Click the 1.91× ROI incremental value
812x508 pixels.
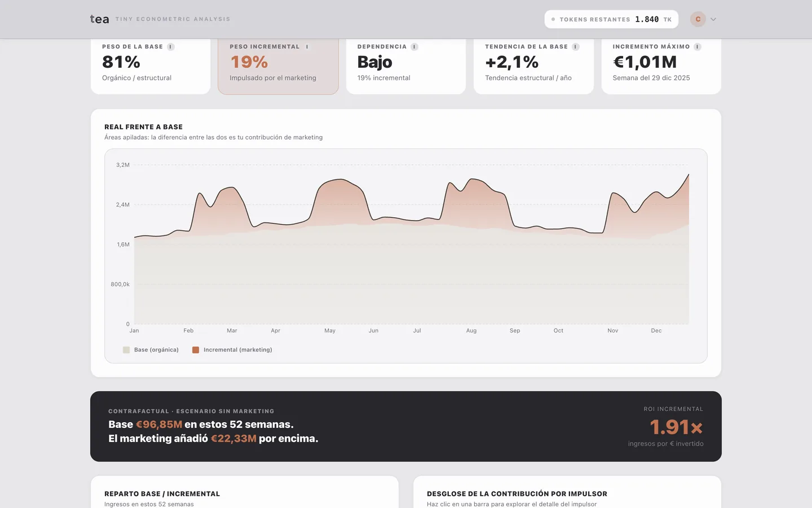pos(676,427)
